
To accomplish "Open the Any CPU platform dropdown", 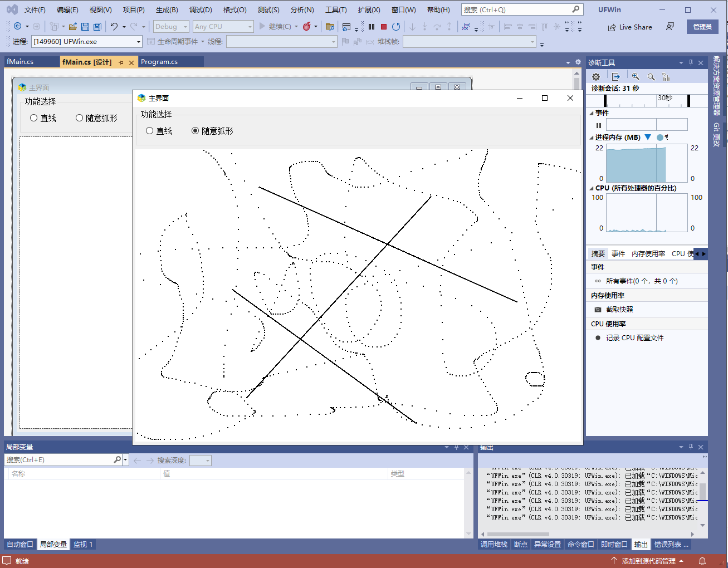I will [223, 26].
